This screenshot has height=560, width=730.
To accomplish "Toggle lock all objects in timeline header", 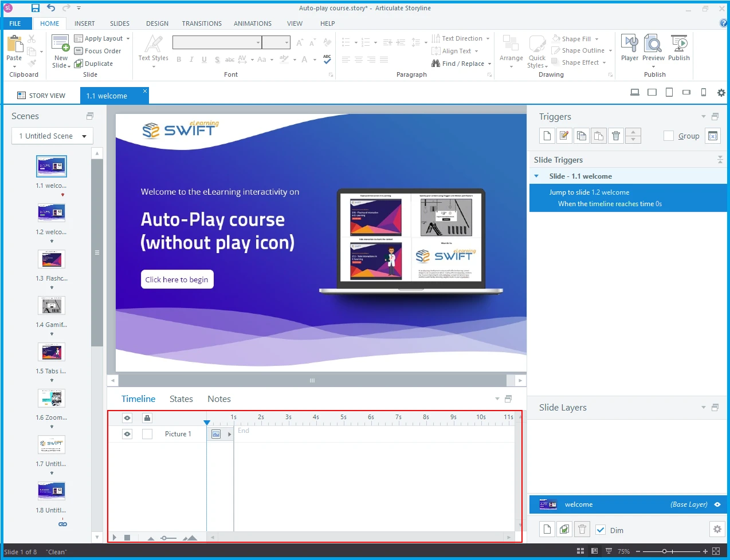I will (x=147, y=418).
